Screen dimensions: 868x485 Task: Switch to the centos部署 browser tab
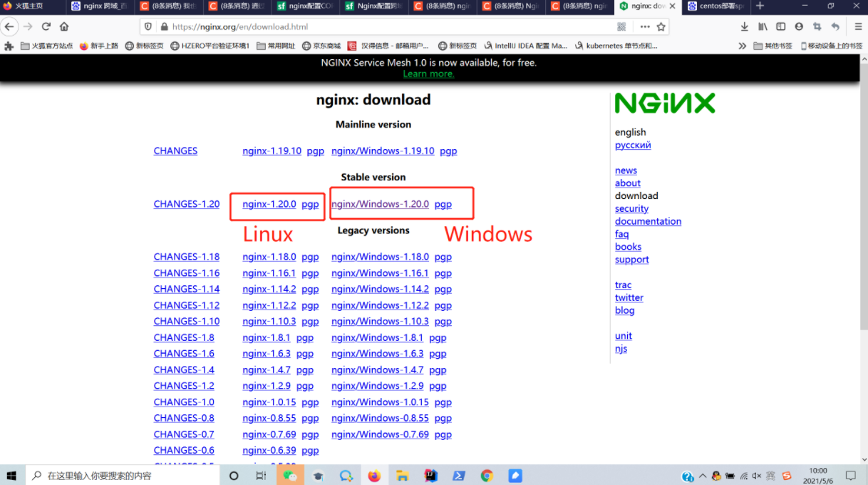coord(715,6)
